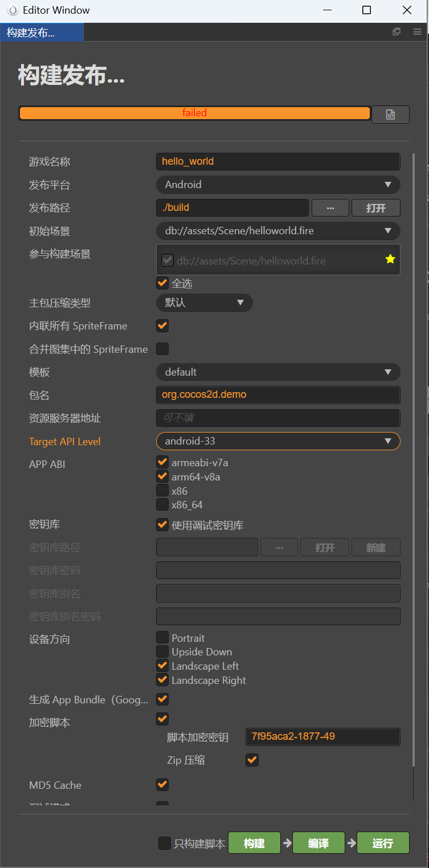This screenshot has height=868, width=429.
Task: Toggle Landscape Left checkbox
Action: coord(162,665)
